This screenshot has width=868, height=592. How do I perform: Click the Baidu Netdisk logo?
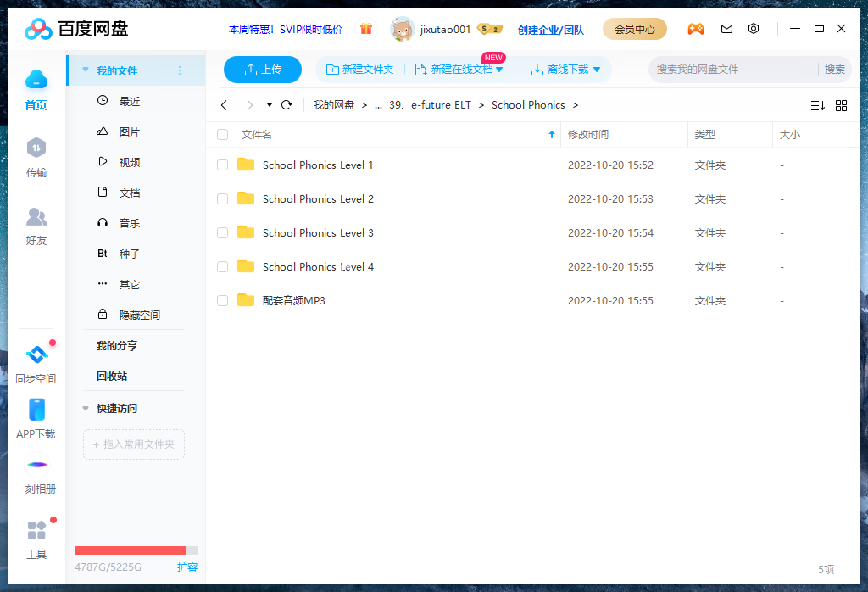coord(75,29)
